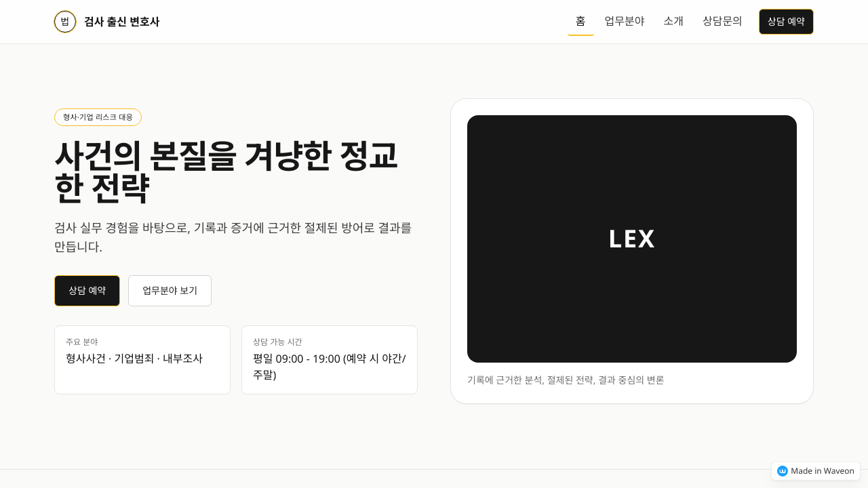Click the caption below the LEX image
Viewport: 868px width, 488px height.
tap(566, 380)
